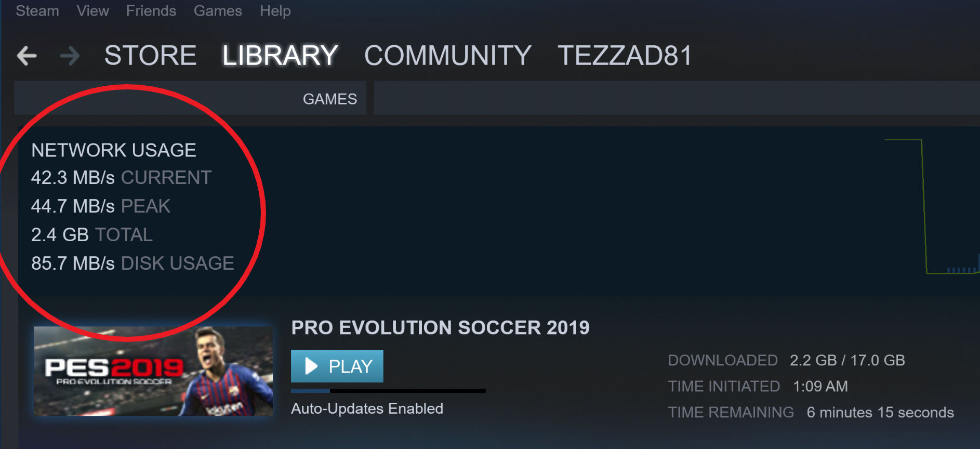Image resolution: width=980 pixels, height=449 pixels.
Task: Click the Pro Evolution Soccer 2019 title
Action: [x=440, y=328]
